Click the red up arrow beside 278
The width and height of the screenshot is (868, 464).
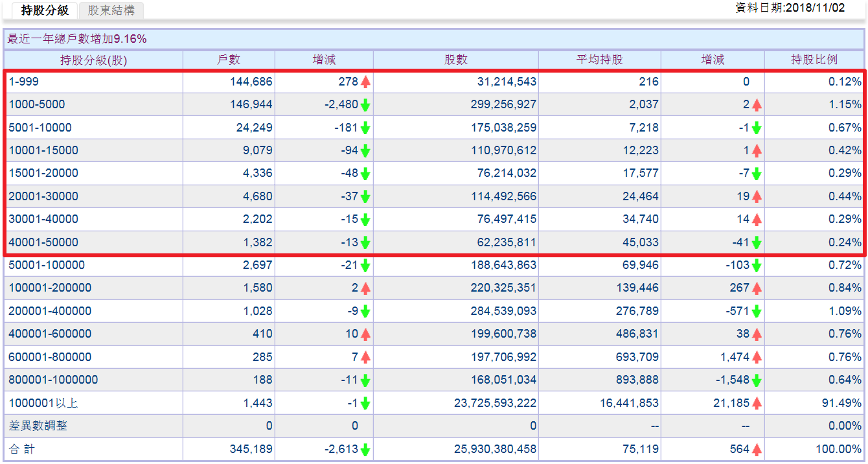tap(365, 82)
